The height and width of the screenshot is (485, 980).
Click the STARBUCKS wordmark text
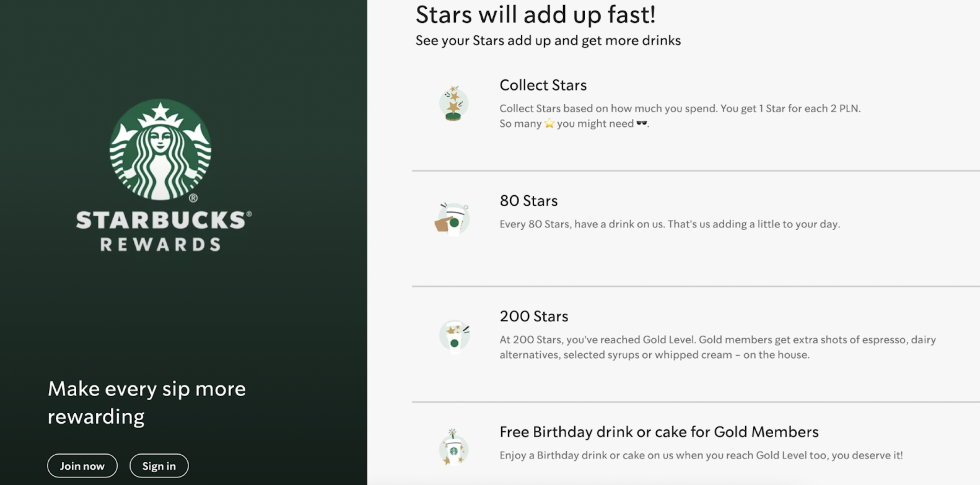click(x=161, y=220)
